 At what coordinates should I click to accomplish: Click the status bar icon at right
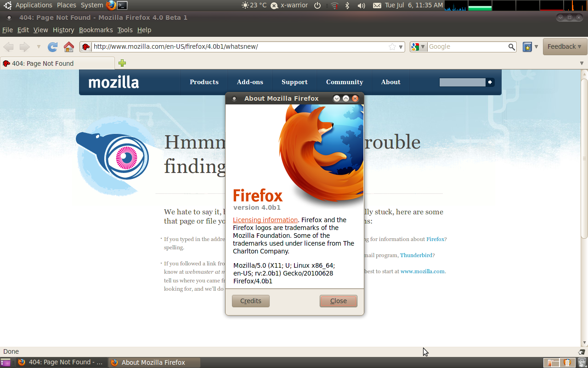[x=582, y=351]
